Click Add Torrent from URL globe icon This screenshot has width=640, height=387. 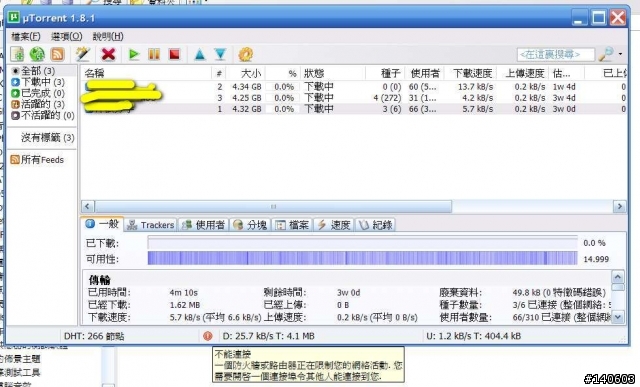(37, 54)
